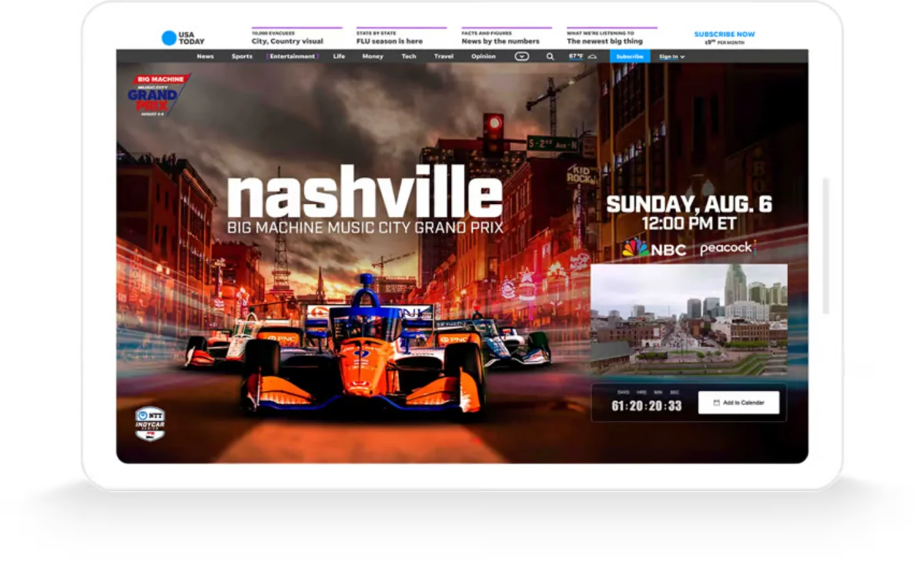Click the NTT IndyCar Series badge

(x=149, y=423)
